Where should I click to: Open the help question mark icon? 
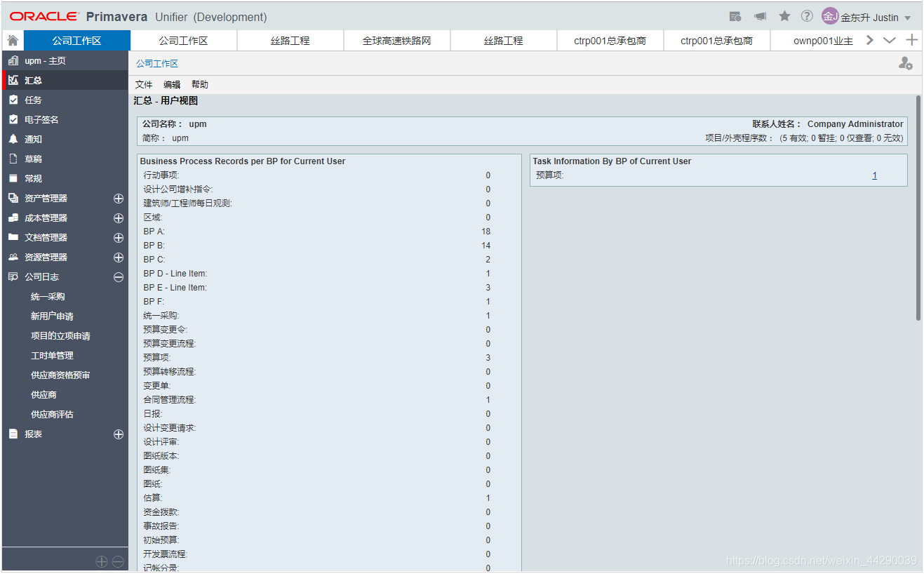(807, 16)
